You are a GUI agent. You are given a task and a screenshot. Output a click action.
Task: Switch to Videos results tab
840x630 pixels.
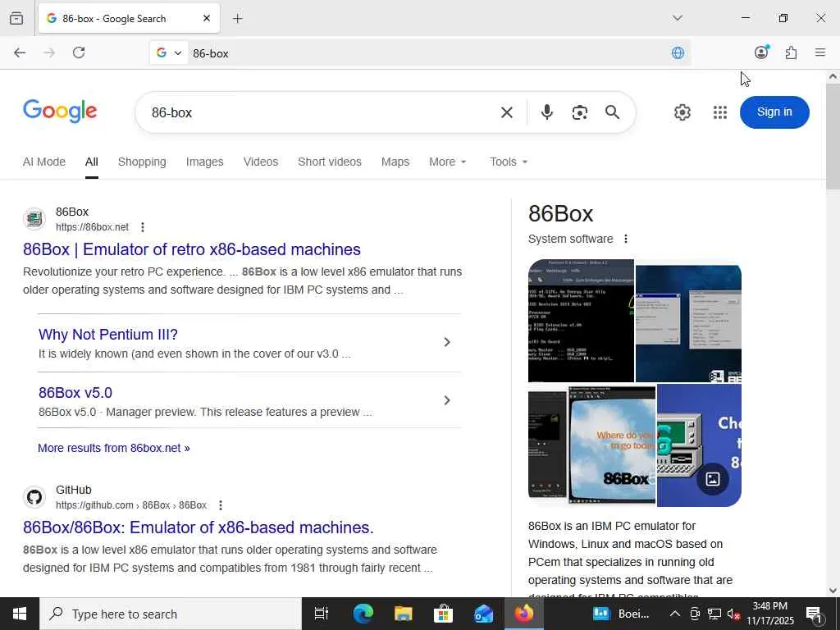tap(260, 162)
